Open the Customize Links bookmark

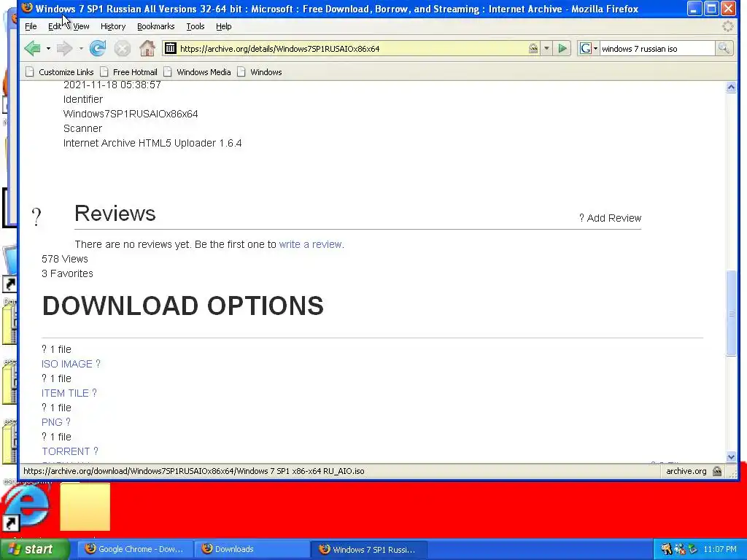60,72
